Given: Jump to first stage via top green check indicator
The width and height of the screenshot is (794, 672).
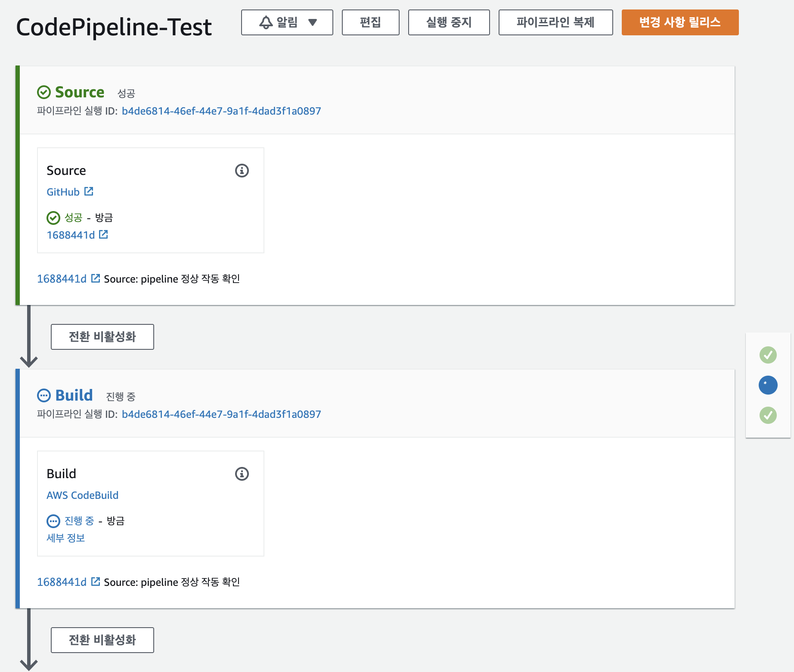Looking at the screenshot, I should [x=768, y=355].
